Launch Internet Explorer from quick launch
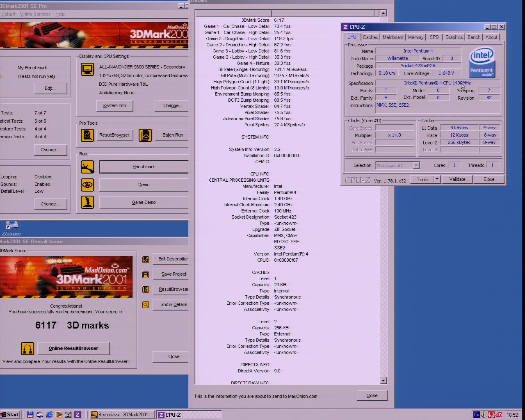525x420 pixels. coord(49,415)
